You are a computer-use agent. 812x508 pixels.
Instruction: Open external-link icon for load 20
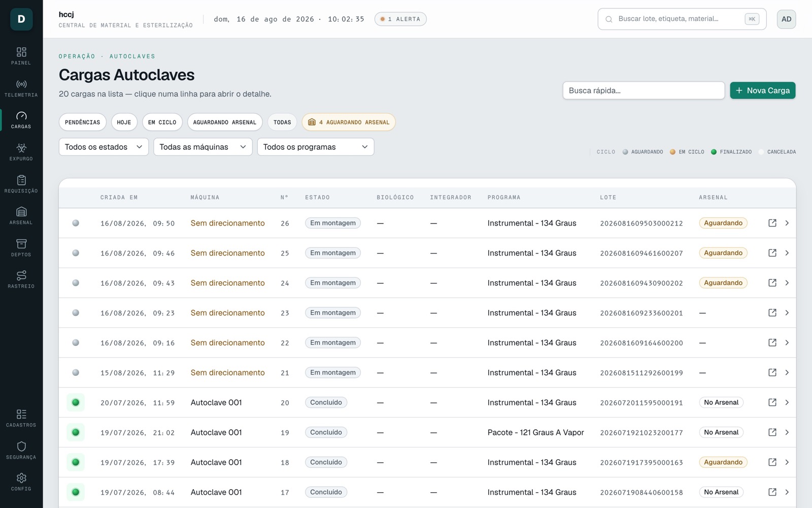coord(772,402)
